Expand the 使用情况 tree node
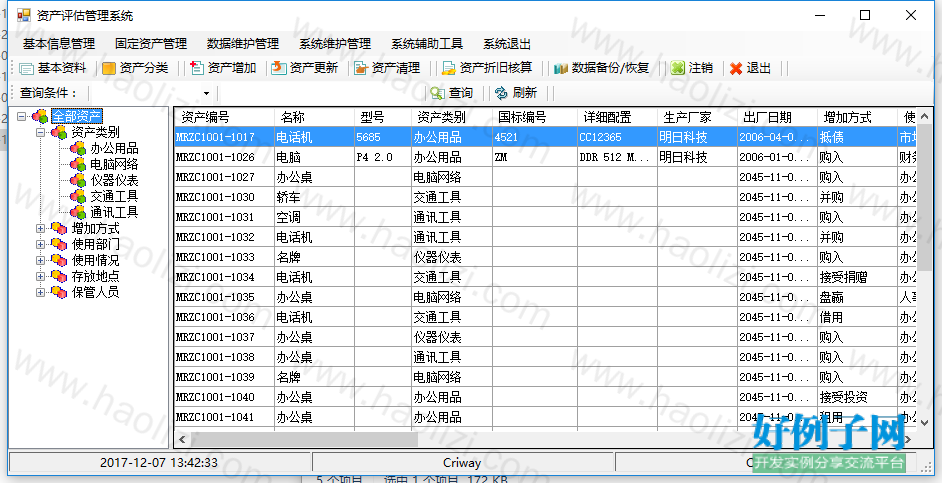The height and width of the screenshot is (483, 942). pos(40,260)
